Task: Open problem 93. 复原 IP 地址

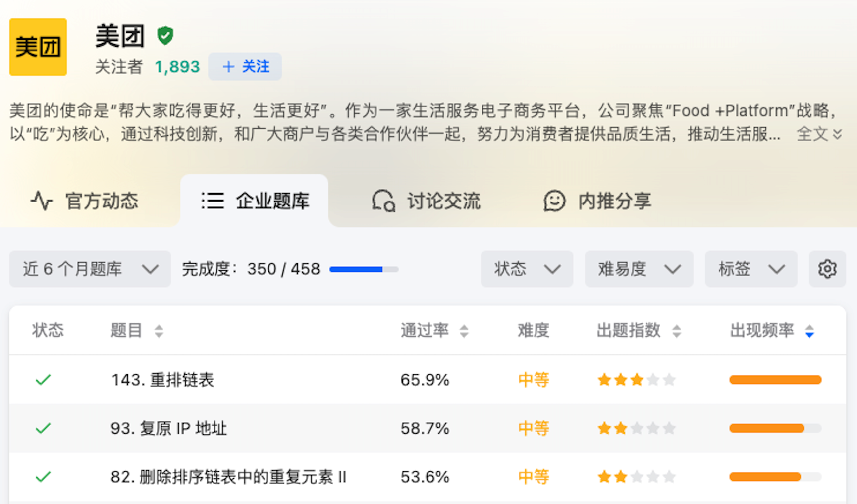Action: pyautogui.click(x=169, y=428)
